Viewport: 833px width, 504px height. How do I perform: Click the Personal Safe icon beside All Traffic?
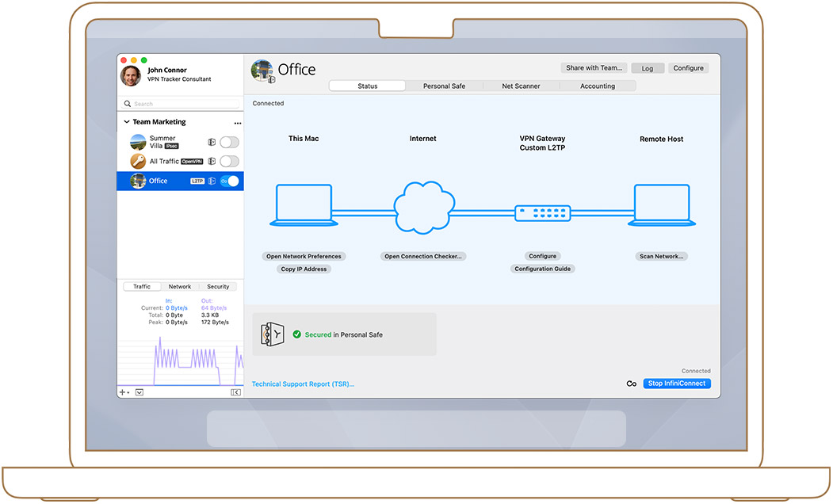point(212,162)
